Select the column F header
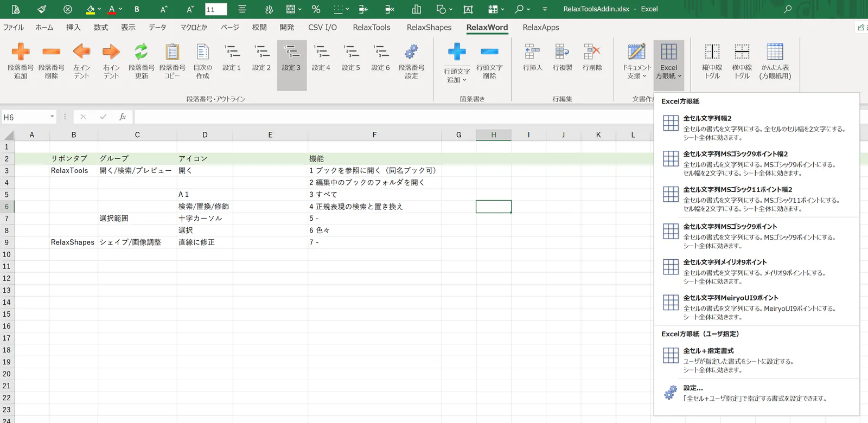The width and height of the screenshot is (868, 423). tap(374, 134)
